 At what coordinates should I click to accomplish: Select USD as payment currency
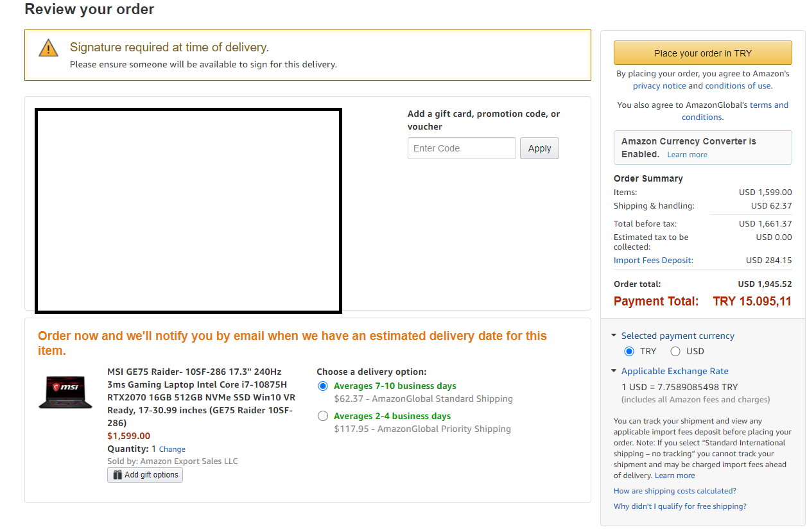coord(675,351)
